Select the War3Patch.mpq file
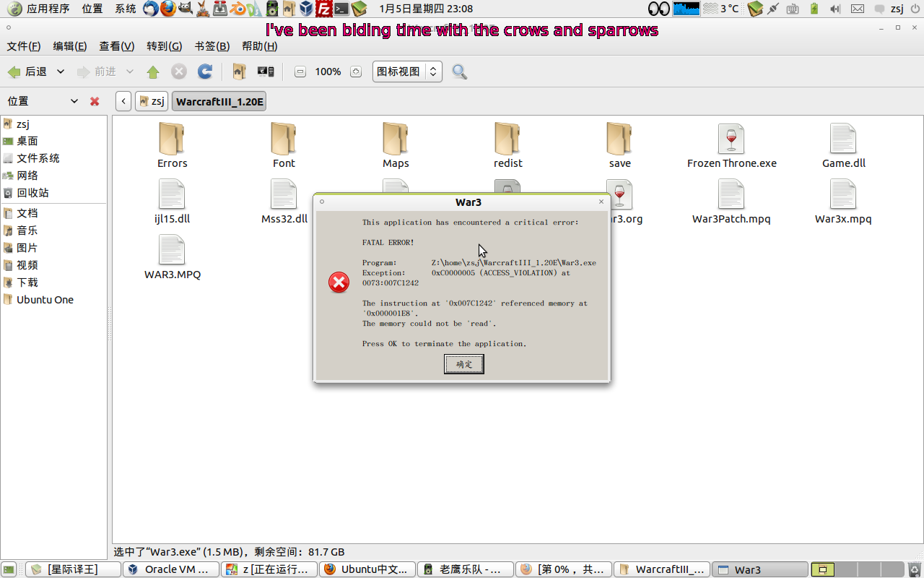 [x=731, y=202]
